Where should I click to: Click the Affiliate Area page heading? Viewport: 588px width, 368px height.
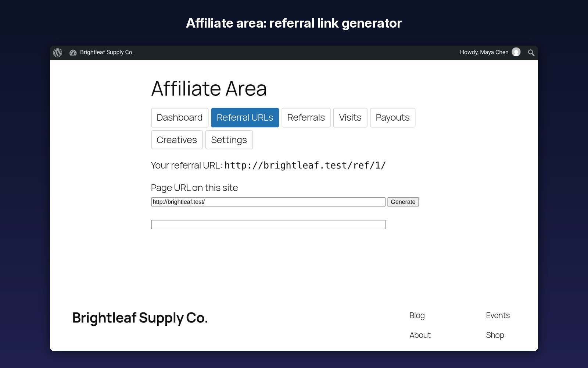209,89
